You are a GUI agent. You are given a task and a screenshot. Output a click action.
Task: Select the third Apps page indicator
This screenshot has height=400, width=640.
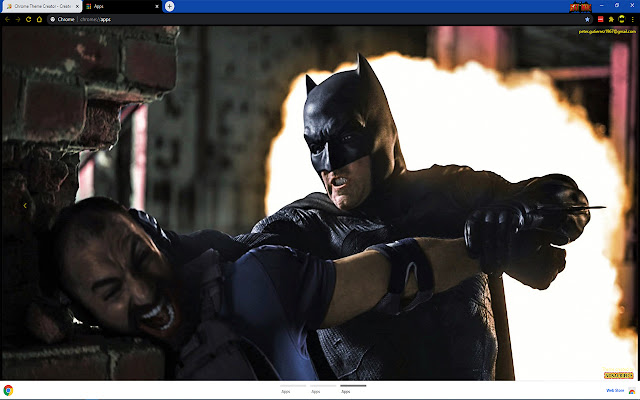pos(353,389)
